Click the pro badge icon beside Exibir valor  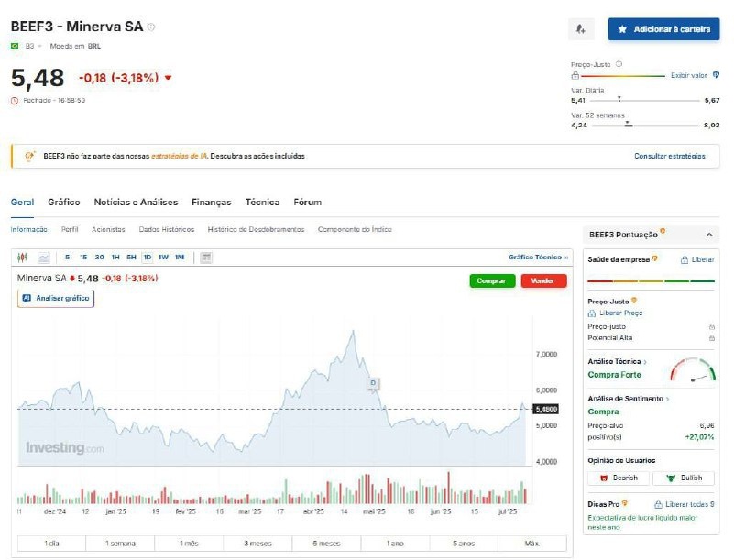(x=716, y=75)
